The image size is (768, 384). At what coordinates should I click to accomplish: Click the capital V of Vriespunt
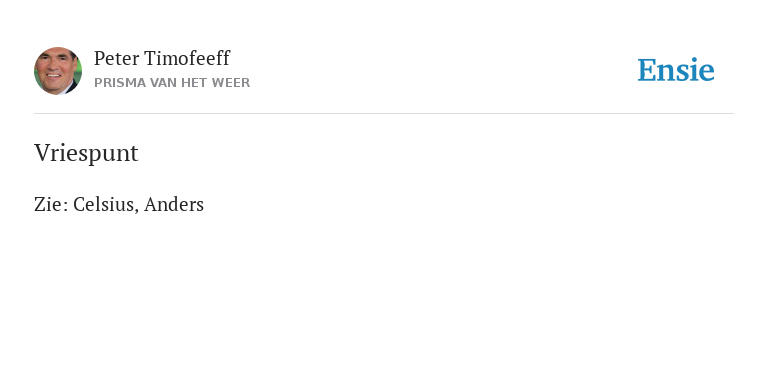tap(41, 152)
